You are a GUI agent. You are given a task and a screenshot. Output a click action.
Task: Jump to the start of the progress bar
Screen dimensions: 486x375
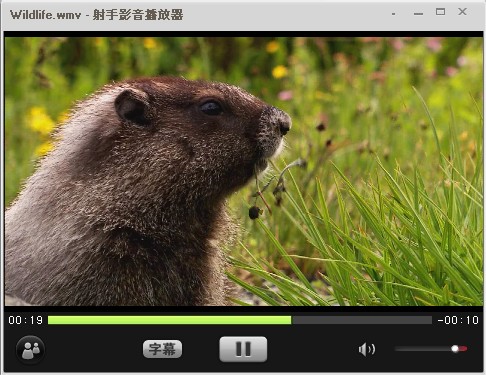[x=49, y=320]
